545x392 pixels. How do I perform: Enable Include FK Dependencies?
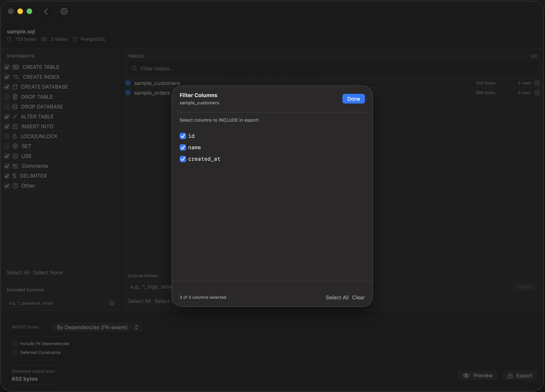15,343
